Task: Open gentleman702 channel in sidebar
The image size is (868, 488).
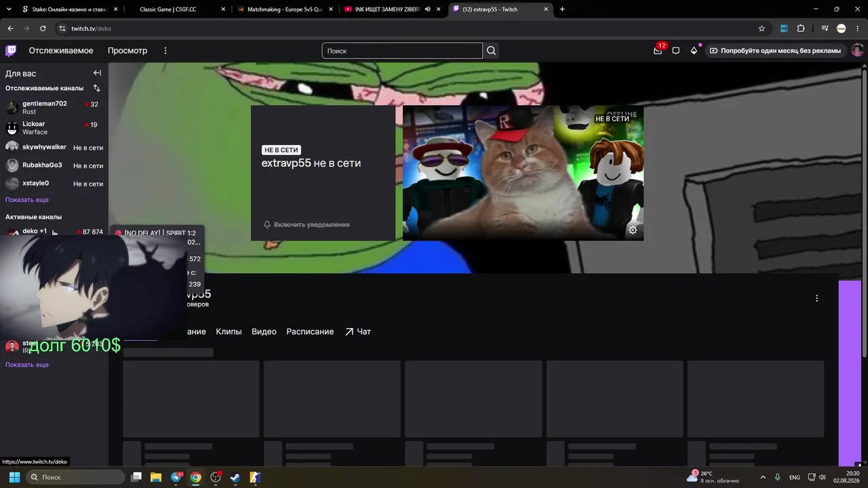Action: 54,107
